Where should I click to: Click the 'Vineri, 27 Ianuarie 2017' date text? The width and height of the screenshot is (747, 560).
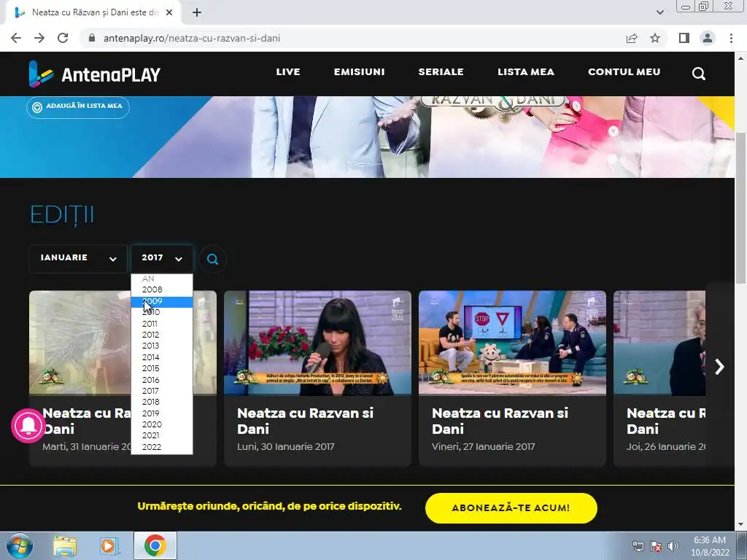click(484, 447)
